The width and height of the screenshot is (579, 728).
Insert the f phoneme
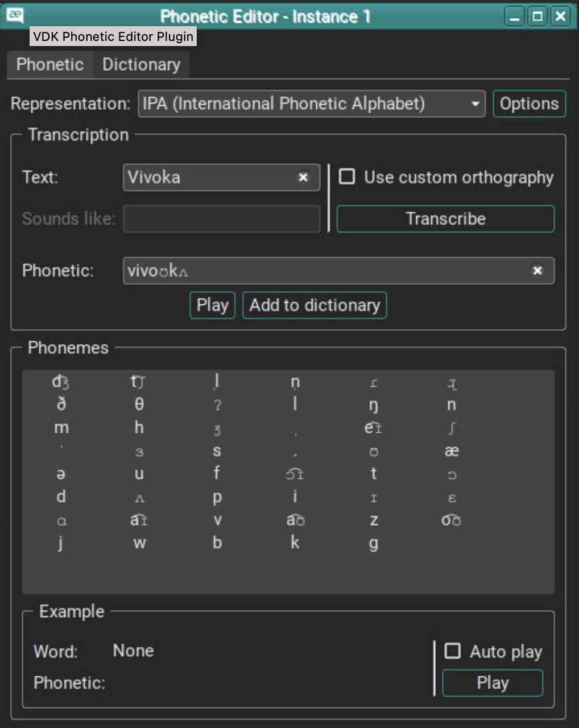(x=217, y=473)
